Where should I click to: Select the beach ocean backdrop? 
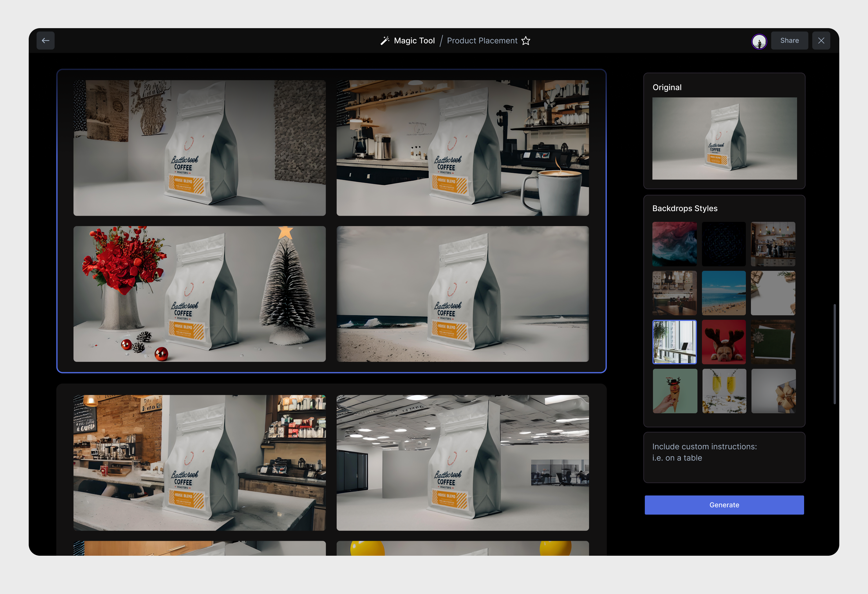click(724, 293)
